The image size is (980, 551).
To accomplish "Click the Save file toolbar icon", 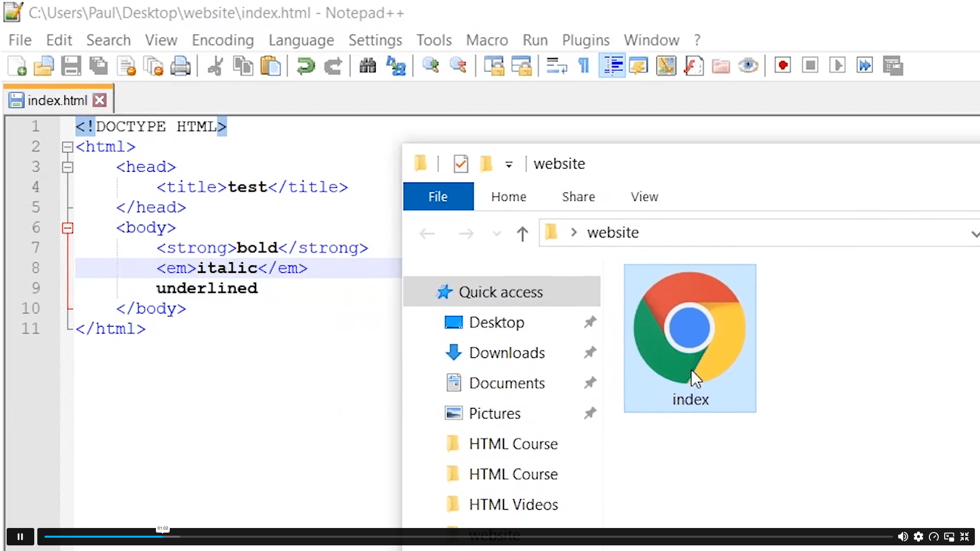I will (71, 66).
